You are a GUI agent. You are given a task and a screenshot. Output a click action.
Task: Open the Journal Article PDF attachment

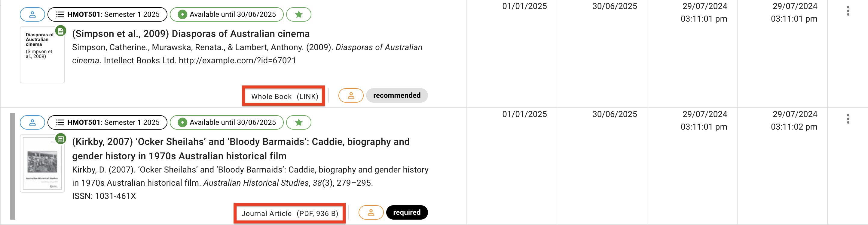coord(290,213)
